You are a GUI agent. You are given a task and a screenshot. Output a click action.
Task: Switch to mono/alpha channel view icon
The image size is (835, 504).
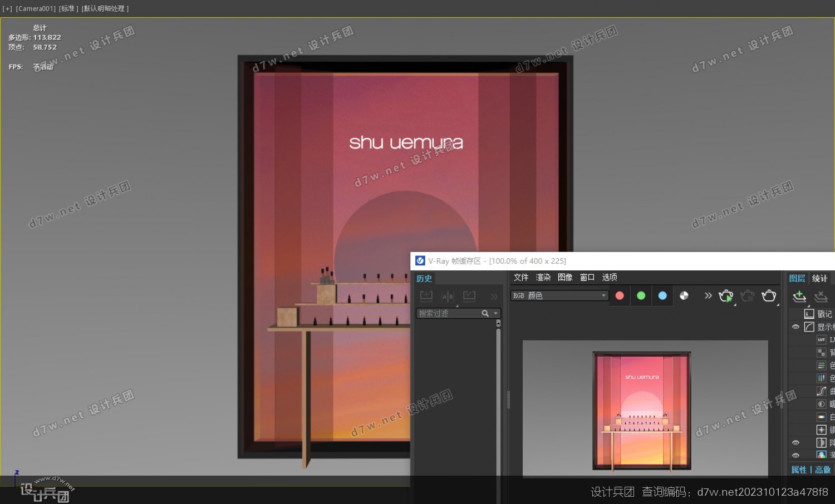tap(684, 296)
